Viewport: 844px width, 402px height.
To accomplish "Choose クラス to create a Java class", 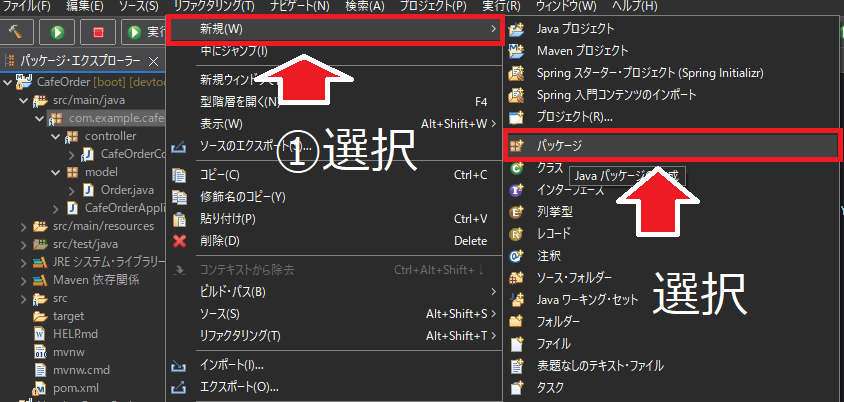I will coord(550,168).
